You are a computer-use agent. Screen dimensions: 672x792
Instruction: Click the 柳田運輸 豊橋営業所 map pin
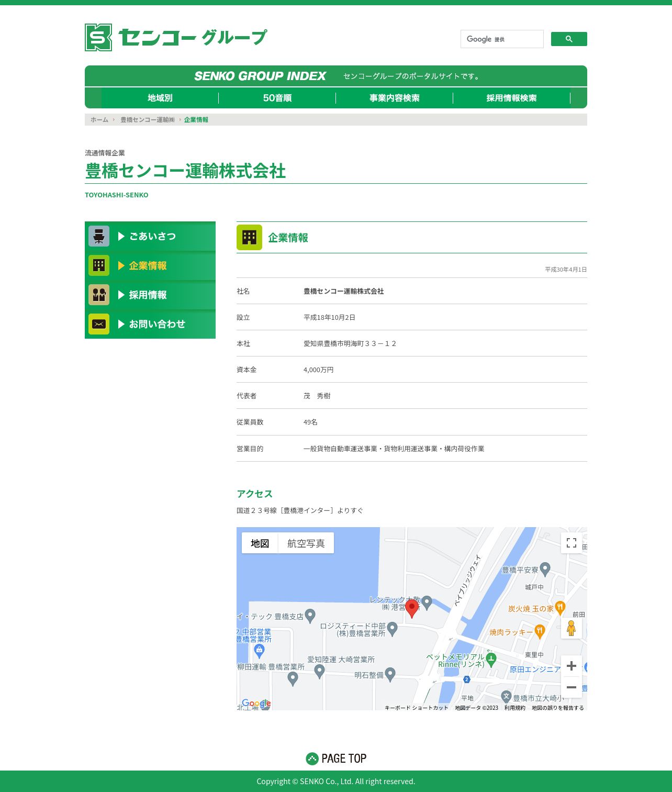click(x=293, y=679)
